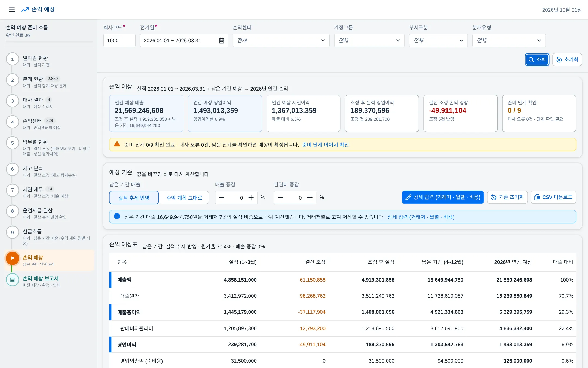The width and height of the screenshot is (588, 368).
Task: Open 운전자금·결산 step in sidebar
Action: tap(49, 213)
